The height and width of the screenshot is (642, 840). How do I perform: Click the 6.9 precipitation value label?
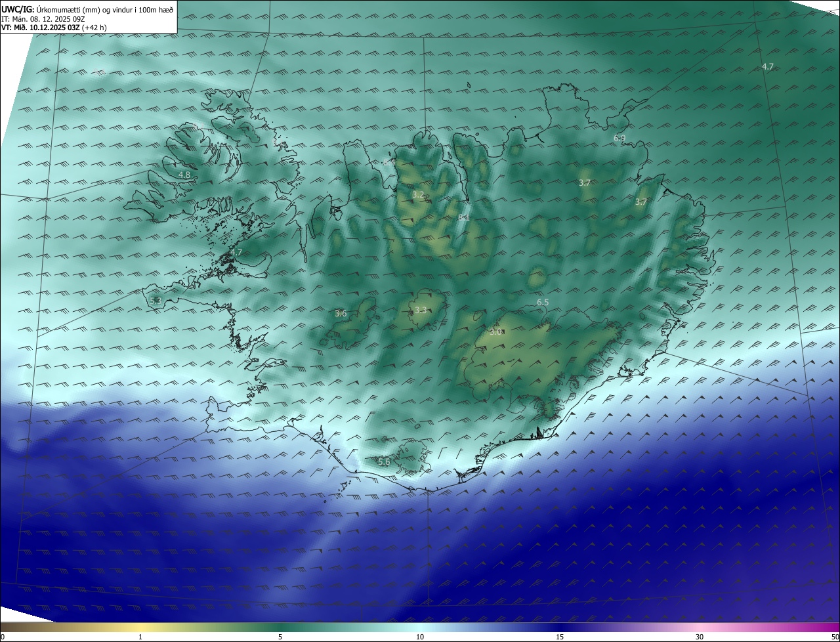tap(619, 138)
